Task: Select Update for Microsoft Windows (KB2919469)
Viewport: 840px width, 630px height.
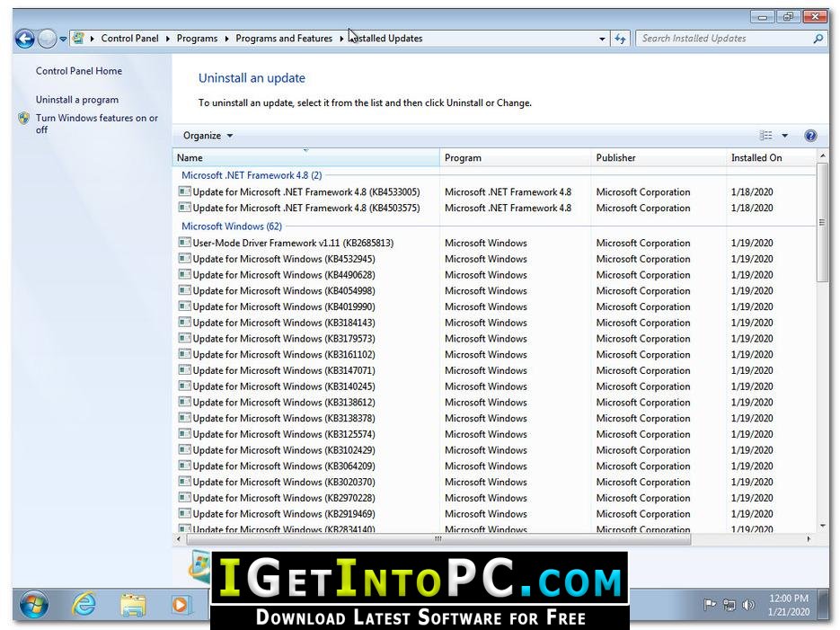Action: point(284,514)
